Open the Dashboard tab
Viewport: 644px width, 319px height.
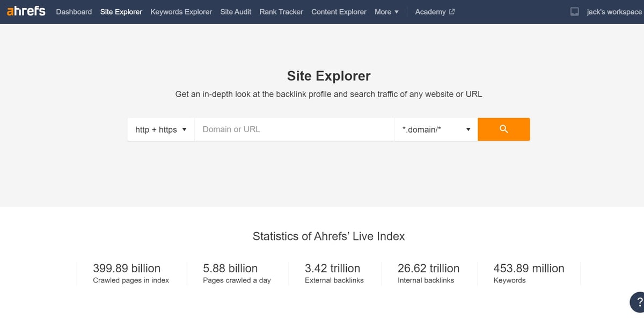tap(74, 12)
